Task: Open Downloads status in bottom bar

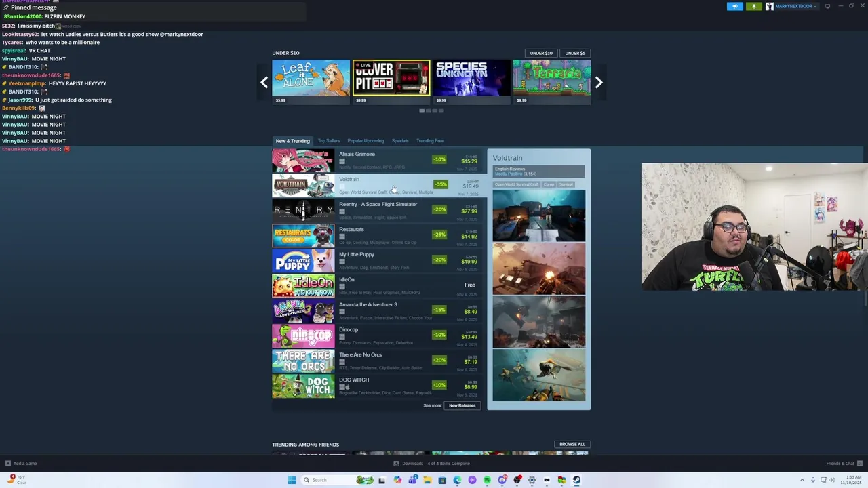Action: (x=431, y=464)
